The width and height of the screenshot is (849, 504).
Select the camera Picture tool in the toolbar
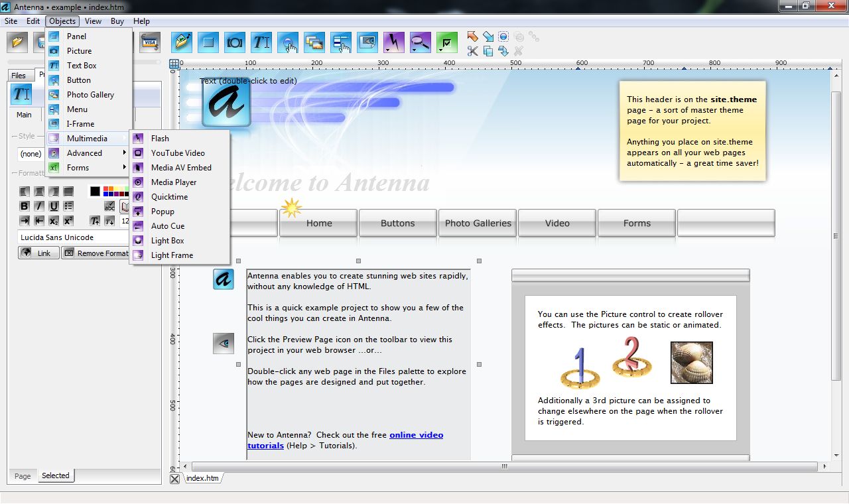tap(235, 42)
